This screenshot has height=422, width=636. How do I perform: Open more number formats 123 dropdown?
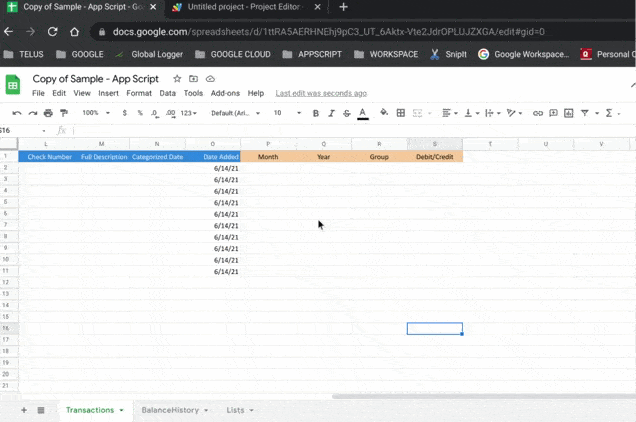(189, 113)
